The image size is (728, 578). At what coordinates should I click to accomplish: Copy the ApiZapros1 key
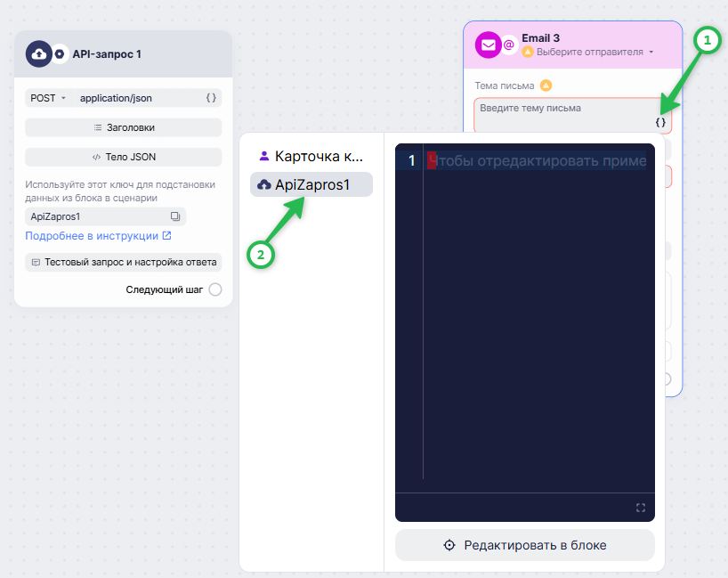(x=175, y=216)
